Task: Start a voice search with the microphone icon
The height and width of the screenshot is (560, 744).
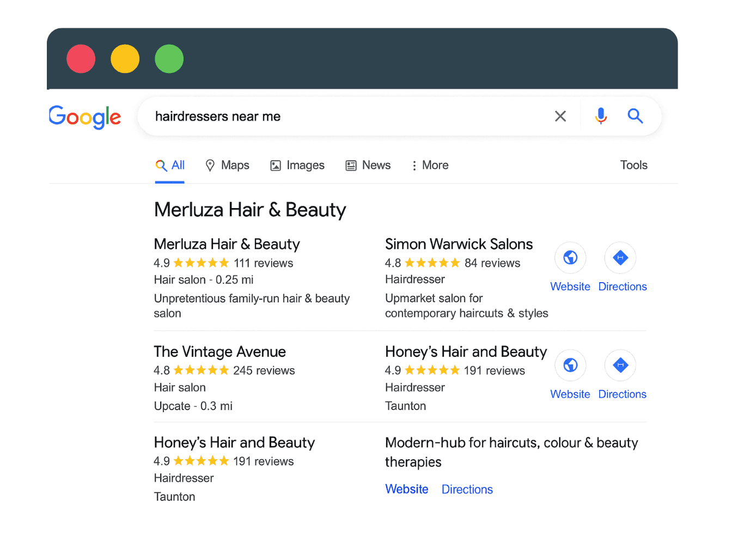Action: pyautogui.click(x=600, y=116)
